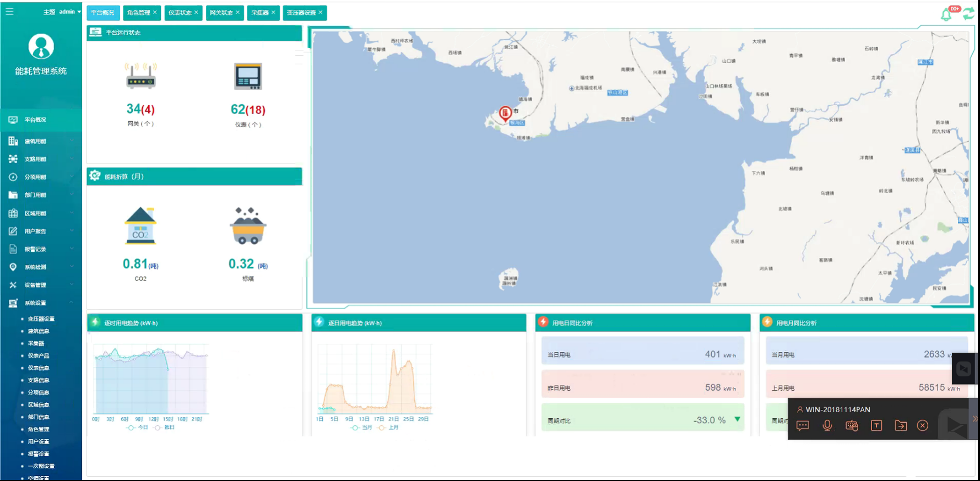Open the admin user dropdown

[70, 12]
